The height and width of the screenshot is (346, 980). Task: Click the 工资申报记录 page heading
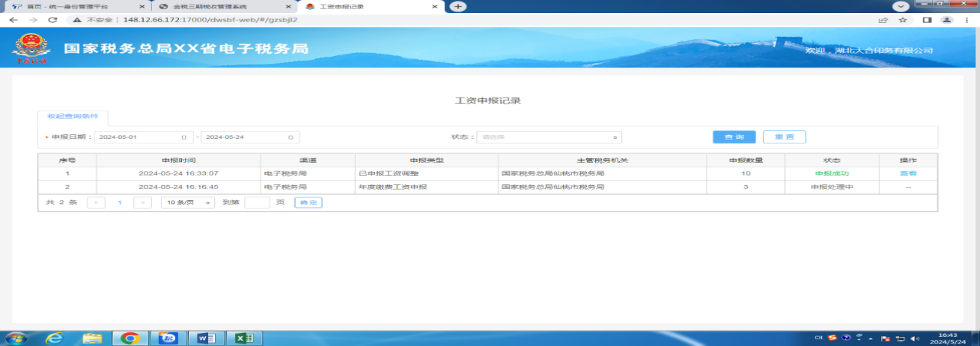point(489,101)
